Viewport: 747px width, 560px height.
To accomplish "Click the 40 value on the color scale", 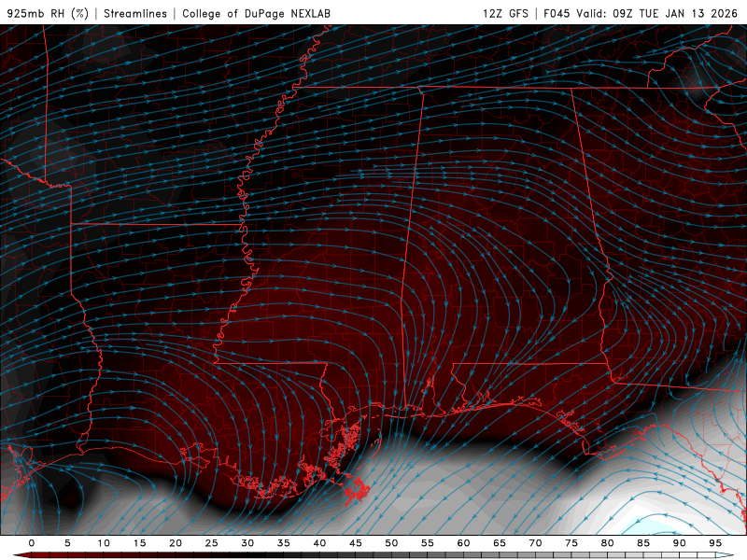I will point(319,543).
